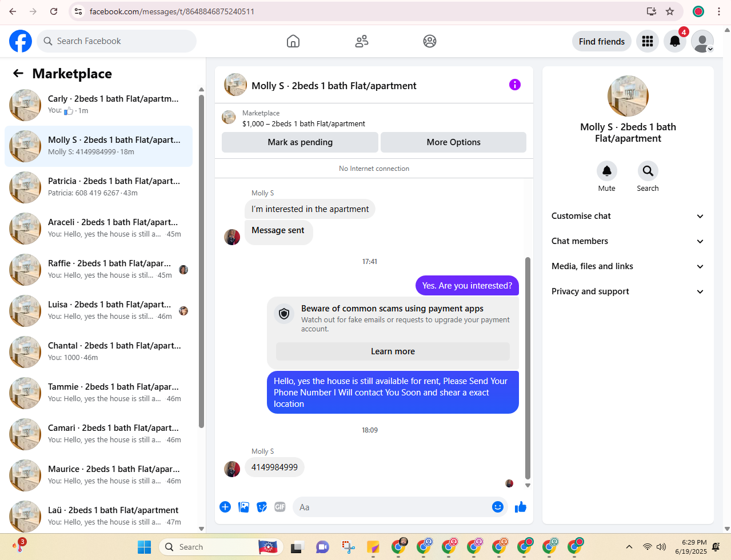Click the 'Yes. Are you interested?' message

coord(467,286)
